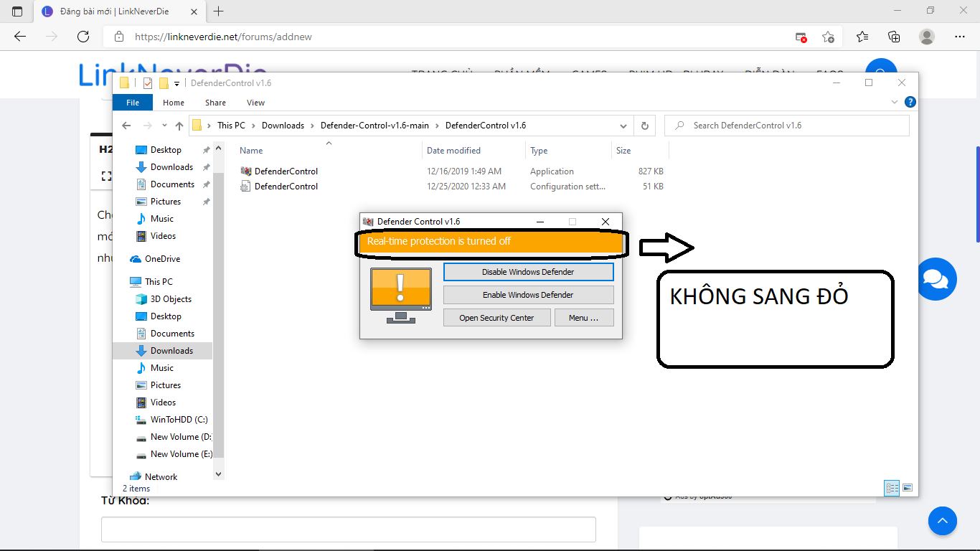Switch to large thumbnails view in status bar
980x551 pixels.
point(907,487)
